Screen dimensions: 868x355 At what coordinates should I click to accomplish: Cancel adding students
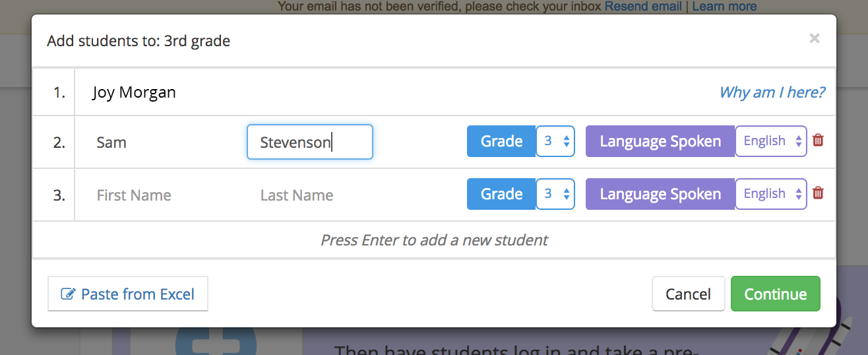pyautogui.click(x=688, y=294)
